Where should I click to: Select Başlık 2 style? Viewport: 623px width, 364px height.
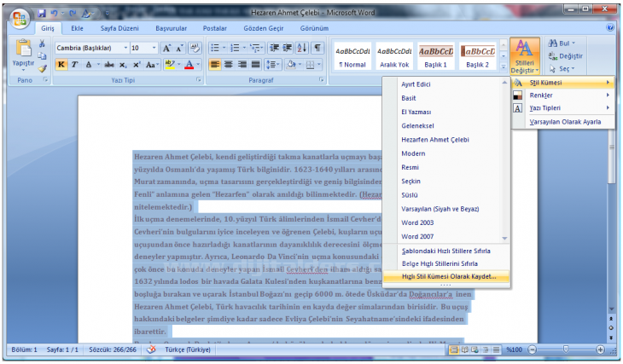click(478, 57)
